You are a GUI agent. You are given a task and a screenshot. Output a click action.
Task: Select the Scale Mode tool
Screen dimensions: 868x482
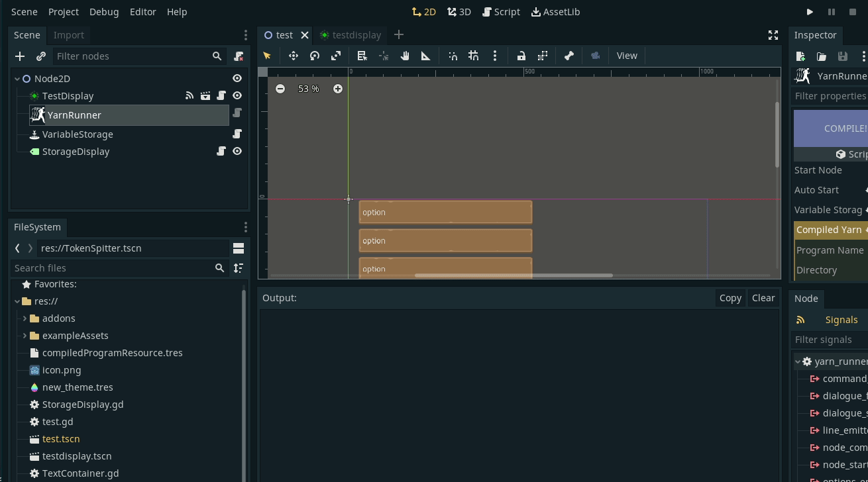pyautogui.click(x=336, y=56)
